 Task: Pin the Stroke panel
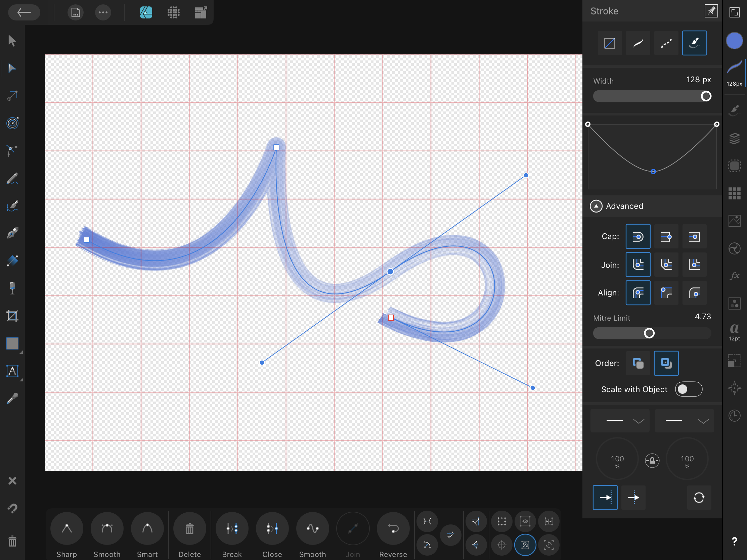pos(711,11)
